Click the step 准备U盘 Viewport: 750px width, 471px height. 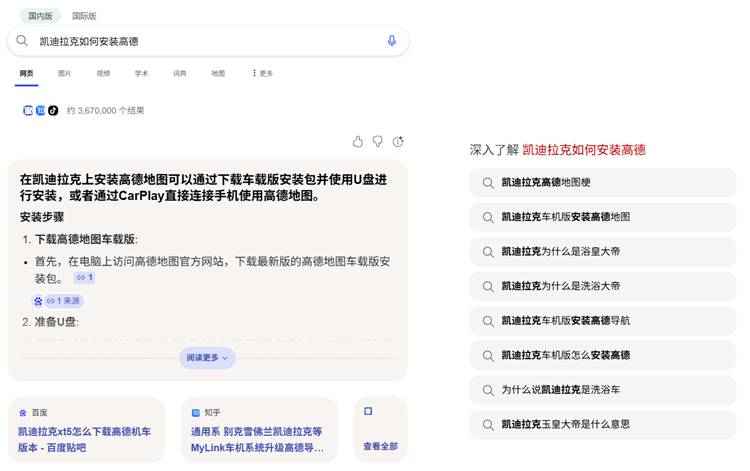tap(56, 322)
